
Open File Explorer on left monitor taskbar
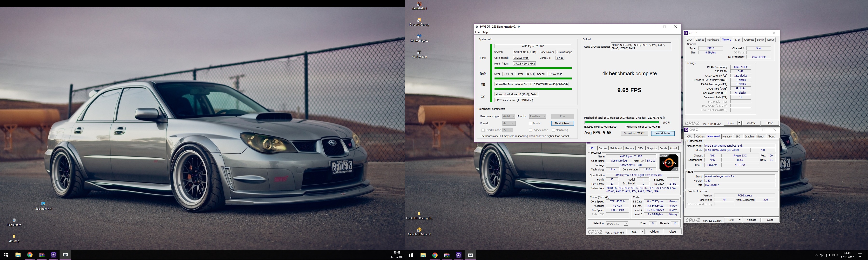coord(18,255)
